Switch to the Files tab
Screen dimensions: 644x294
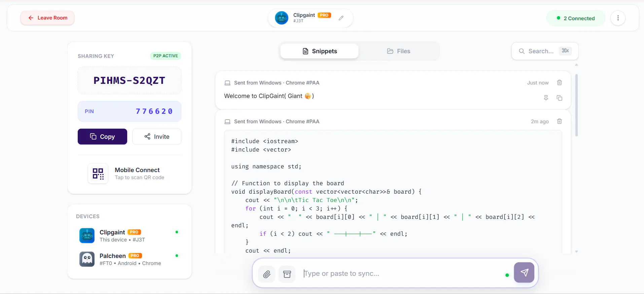pyautogui.click(x=399, y=51)
